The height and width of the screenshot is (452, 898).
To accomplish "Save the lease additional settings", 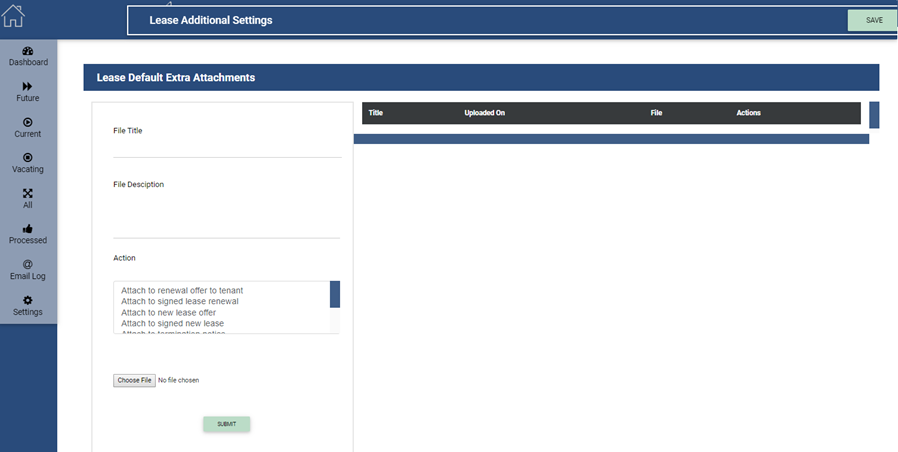I will [872, 20].
